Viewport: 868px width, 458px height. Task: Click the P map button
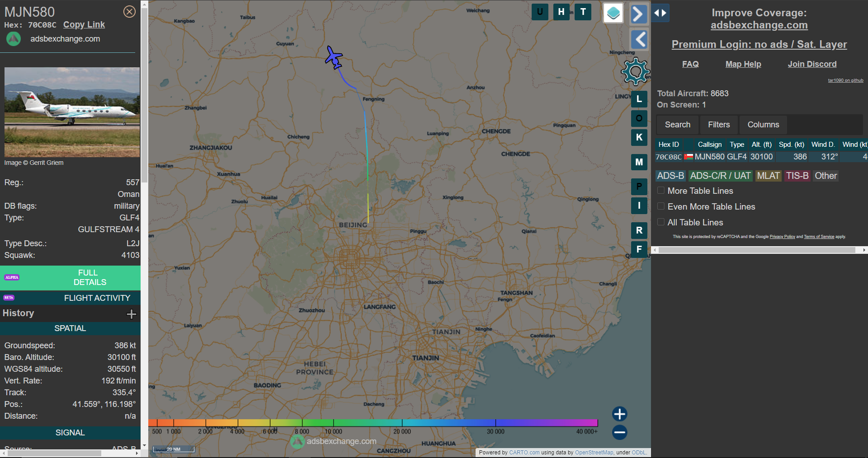(x=639, y=186)
